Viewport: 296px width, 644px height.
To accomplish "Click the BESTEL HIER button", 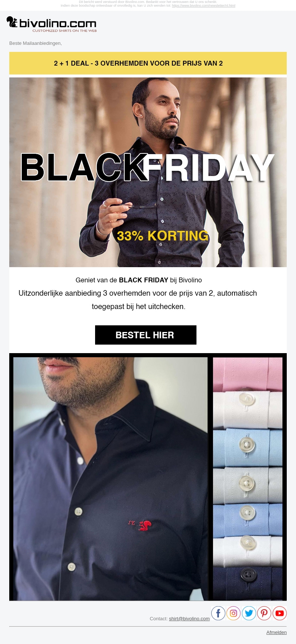I will click(x=146, y=335).
